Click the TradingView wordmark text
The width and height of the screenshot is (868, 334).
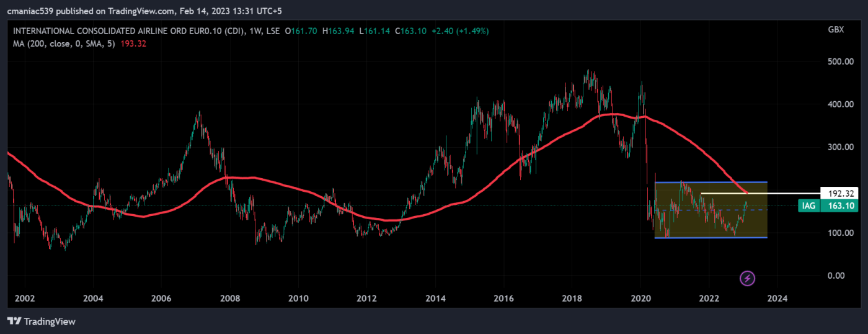tap(48, 321)
